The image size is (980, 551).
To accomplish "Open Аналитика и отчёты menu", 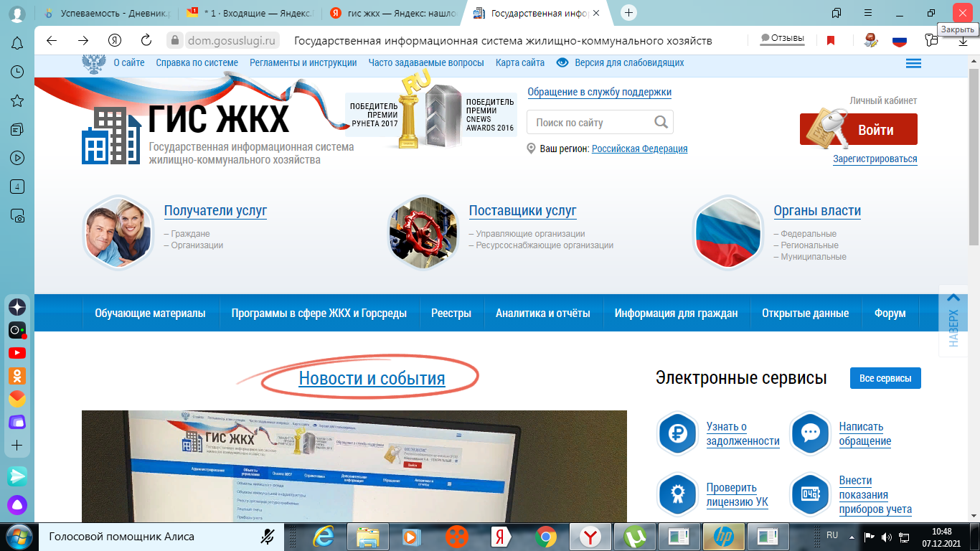I will click(x=543, y=313).
